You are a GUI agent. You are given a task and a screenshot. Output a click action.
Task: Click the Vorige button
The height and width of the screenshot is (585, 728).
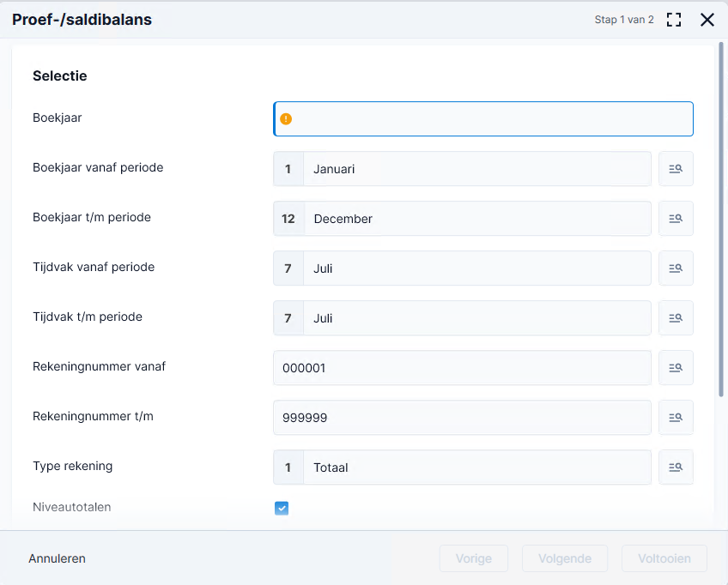[474, 558]
